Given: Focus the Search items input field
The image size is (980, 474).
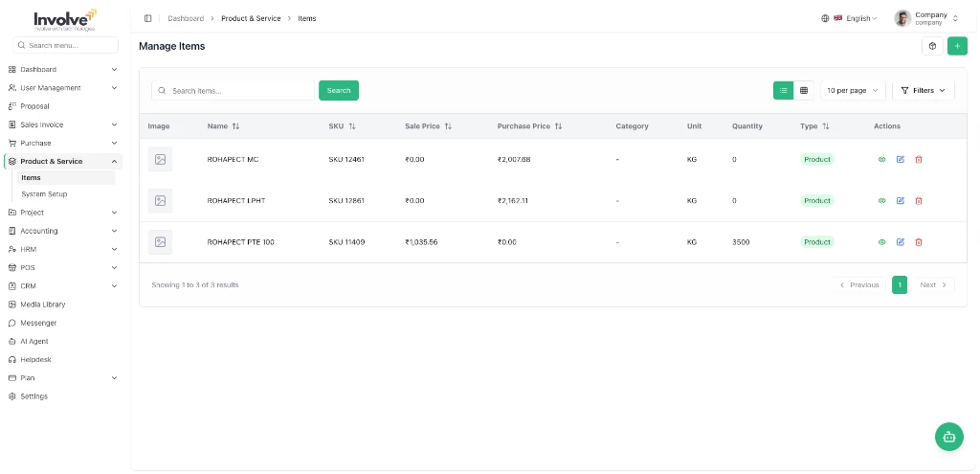Looking at the screenshot, I should [234, 91].
